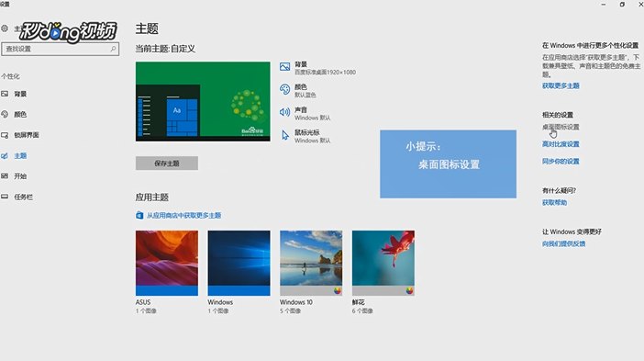This screenshot has width=644, height=361.
Task: Click the 默认蓝色 color value text
Action: (305, 95)
